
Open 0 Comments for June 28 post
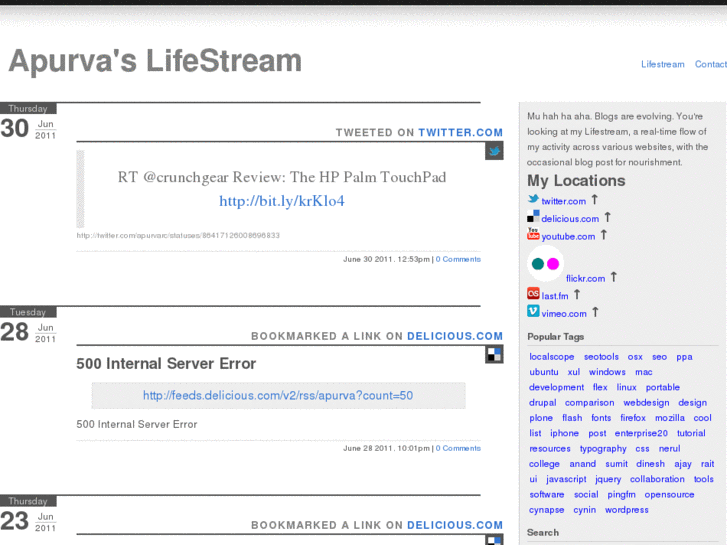(x=458, y=449)
